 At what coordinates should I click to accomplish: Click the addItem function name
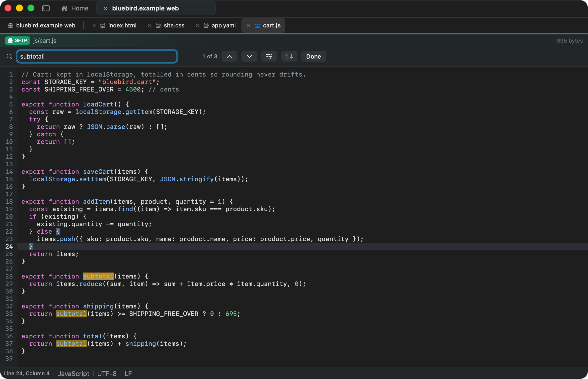tap(96, 201)
